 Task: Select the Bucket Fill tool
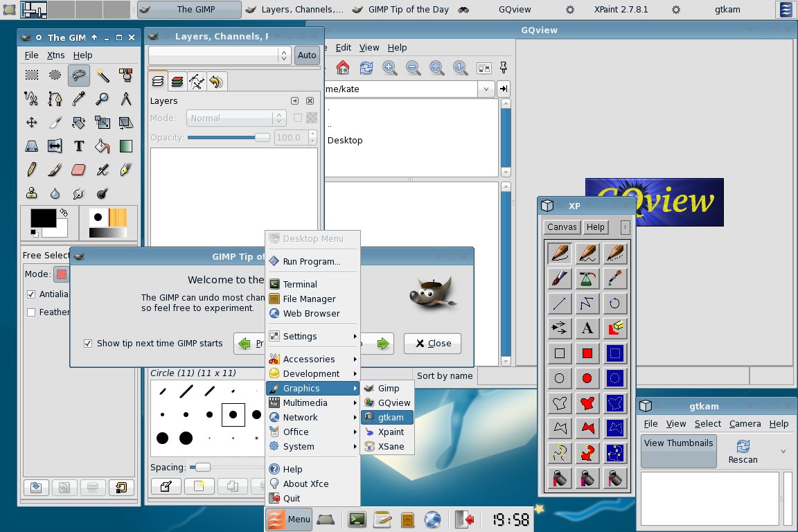click(x=103, y=146)
